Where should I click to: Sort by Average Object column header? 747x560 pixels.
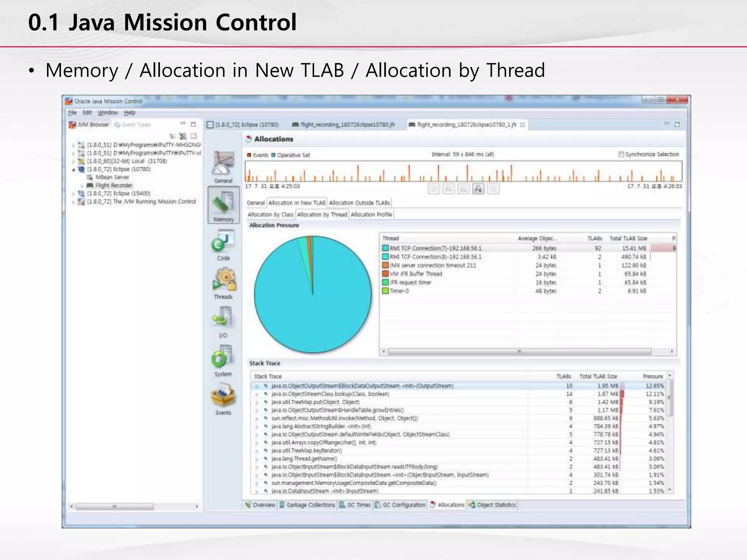(537, 238)
